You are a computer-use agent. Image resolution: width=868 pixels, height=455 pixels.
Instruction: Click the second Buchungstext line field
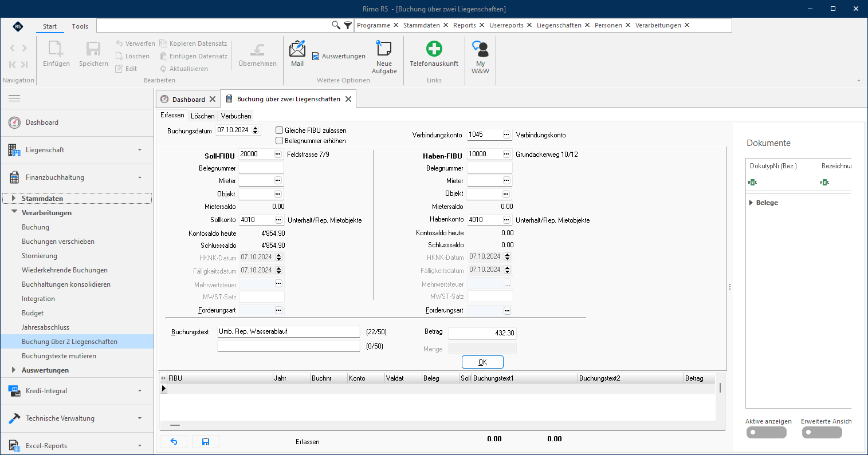click(288, 346)
